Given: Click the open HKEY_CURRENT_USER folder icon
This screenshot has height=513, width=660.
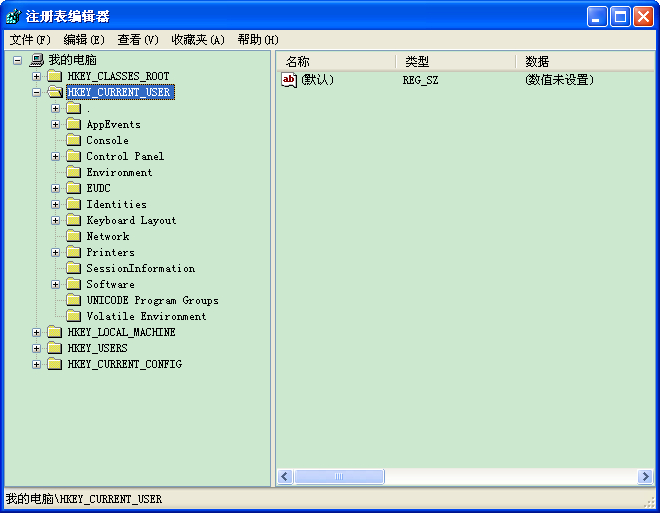Looking at the screenshot, I should (x=54, y=93).
